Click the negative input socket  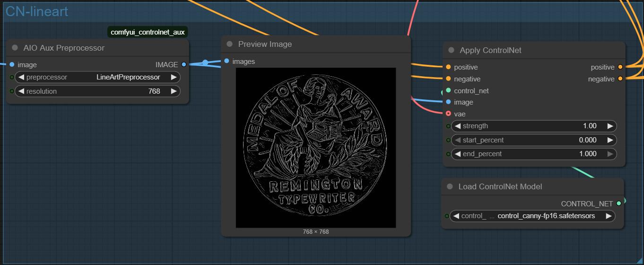click(448, 79)
